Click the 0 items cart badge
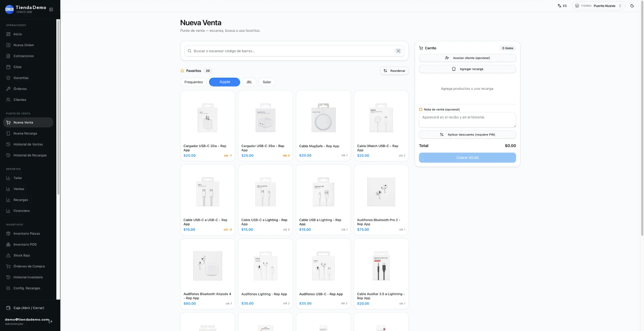 507,48
